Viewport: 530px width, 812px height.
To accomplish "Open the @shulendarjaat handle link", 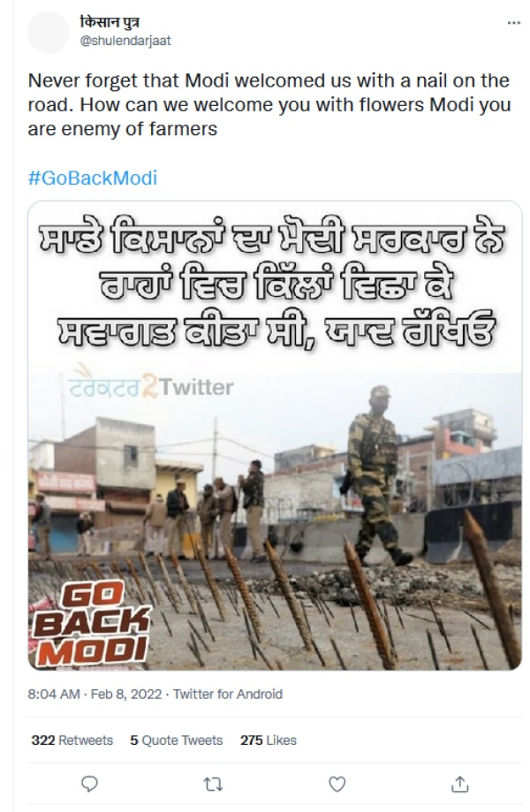I will coord(125,42).
